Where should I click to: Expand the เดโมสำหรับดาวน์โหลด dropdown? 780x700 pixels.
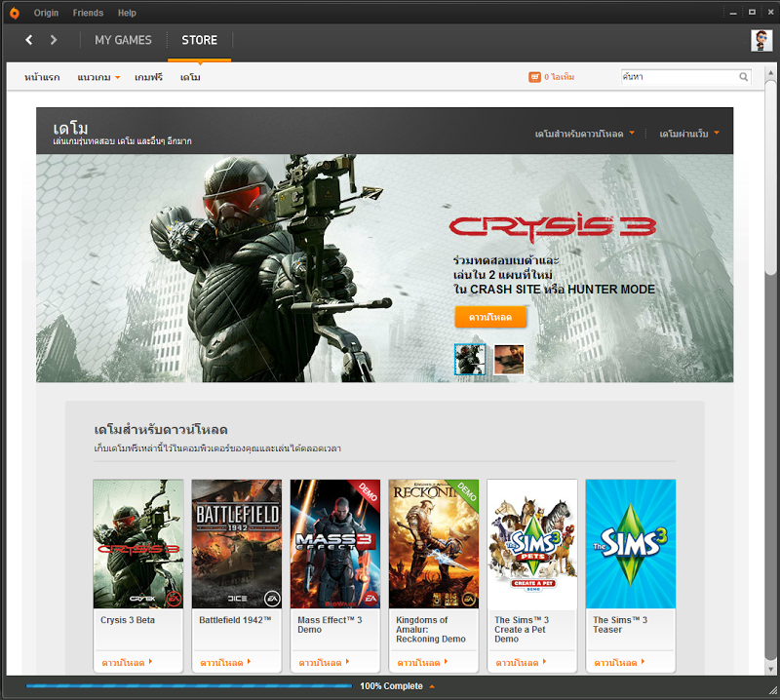(584, 134)
